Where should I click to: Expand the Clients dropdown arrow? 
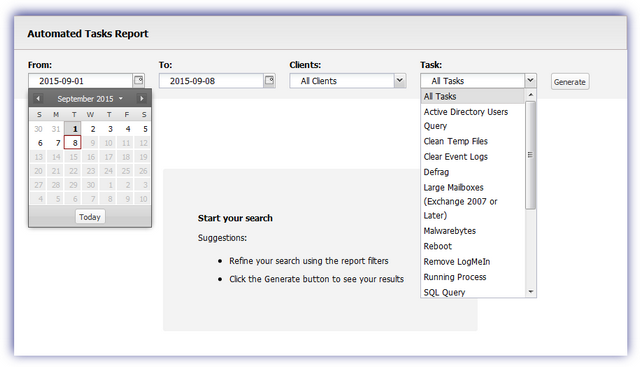[400, 80]
